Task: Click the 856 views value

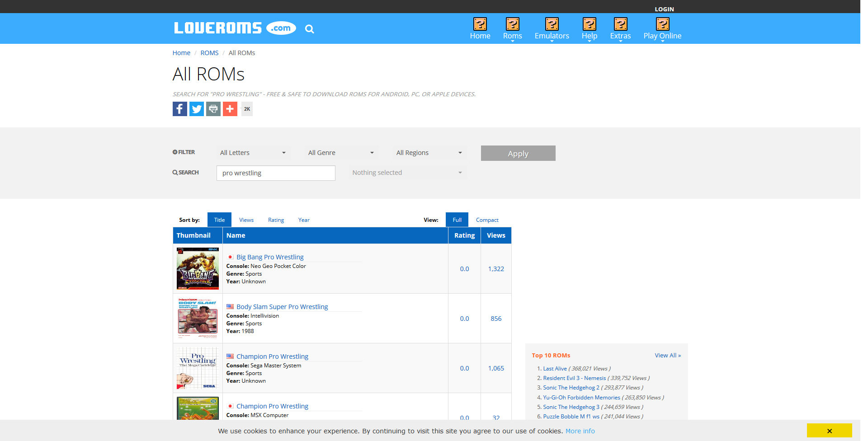Action: [496, 319]
